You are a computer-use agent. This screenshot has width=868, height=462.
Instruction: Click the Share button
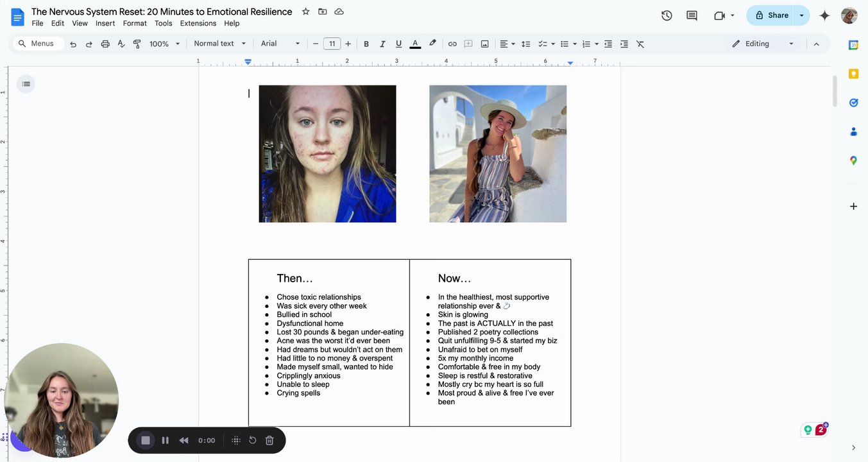point(771,15)
